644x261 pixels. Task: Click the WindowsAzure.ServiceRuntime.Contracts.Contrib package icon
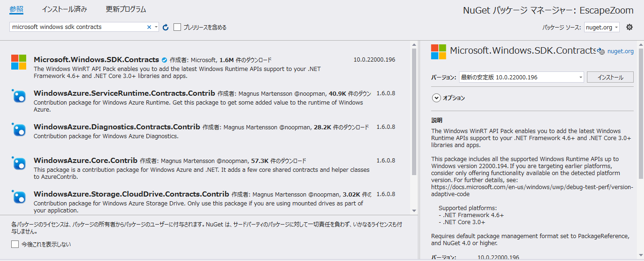(x=19, y=96)
